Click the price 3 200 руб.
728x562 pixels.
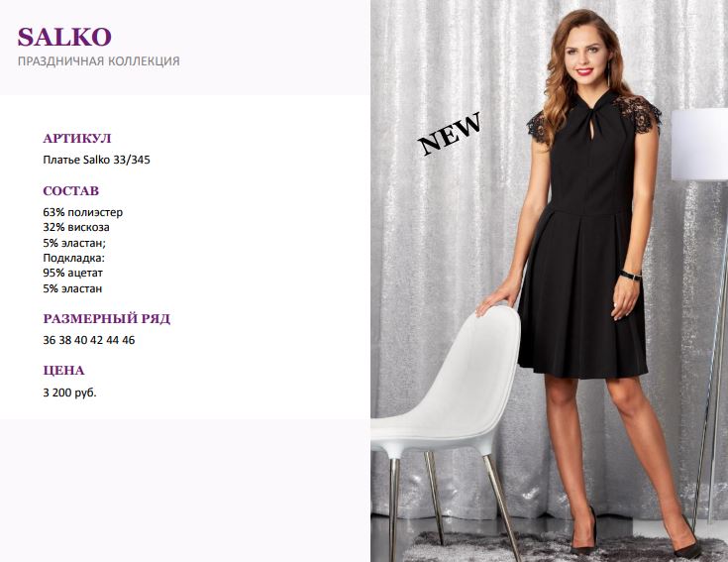69,393
